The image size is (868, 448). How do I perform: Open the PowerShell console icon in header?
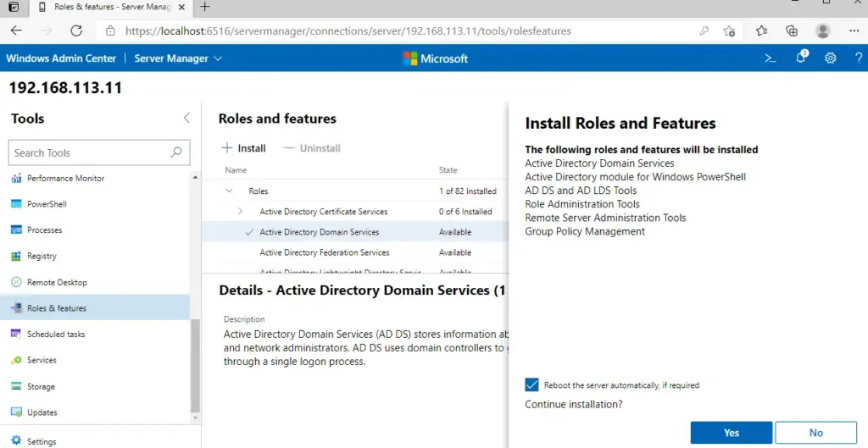(770, 58)
